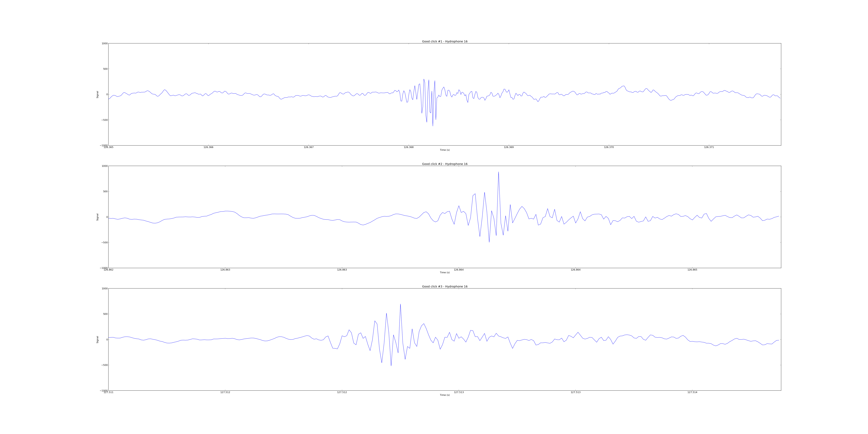Select the 126.370 time tick label

click(x=609, y=147)
